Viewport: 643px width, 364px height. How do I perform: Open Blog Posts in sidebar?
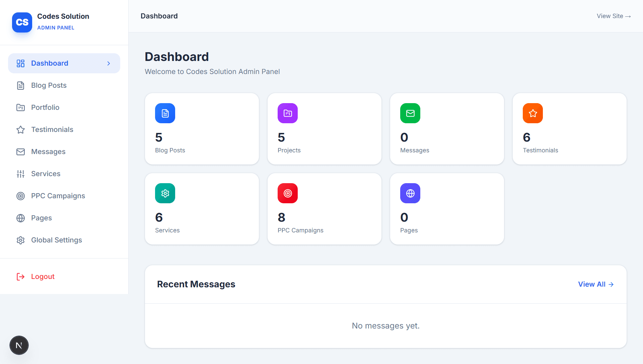49,85
